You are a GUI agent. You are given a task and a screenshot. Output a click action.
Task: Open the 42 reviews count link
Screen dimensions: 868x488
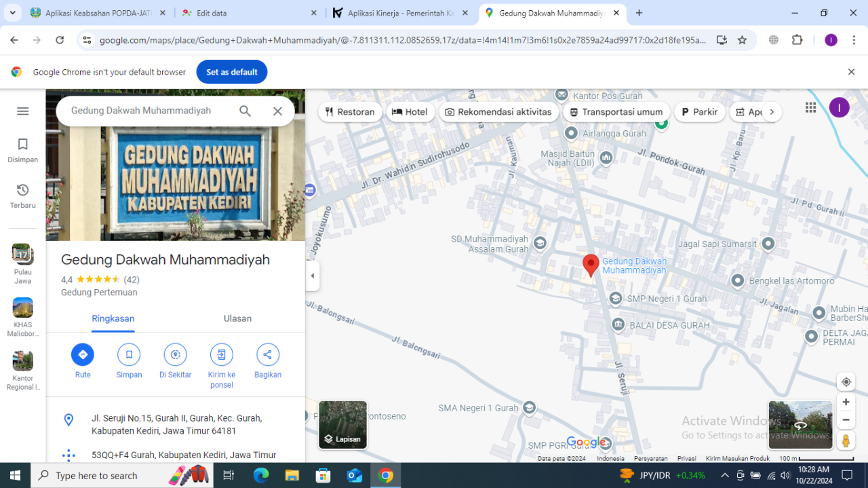click(132, 280)
